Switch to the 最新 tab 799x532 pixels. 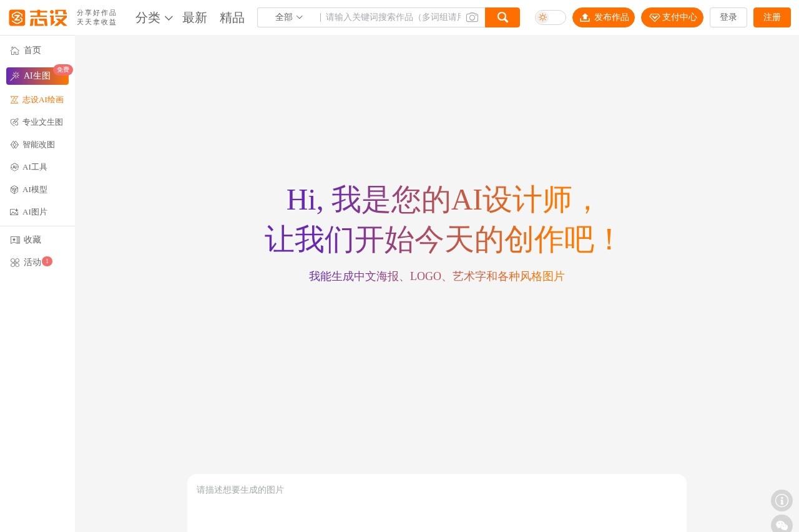(x=195, y=17)
